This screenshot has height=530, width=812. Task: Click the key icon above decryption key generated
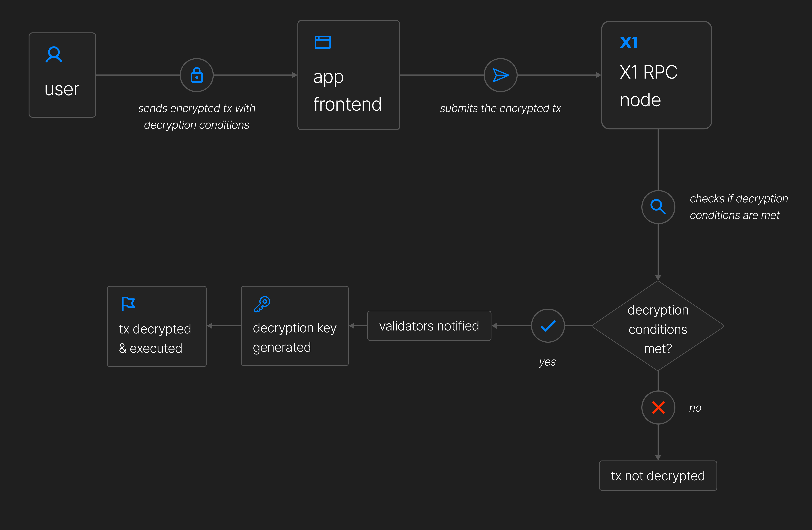tap(262, 304)
